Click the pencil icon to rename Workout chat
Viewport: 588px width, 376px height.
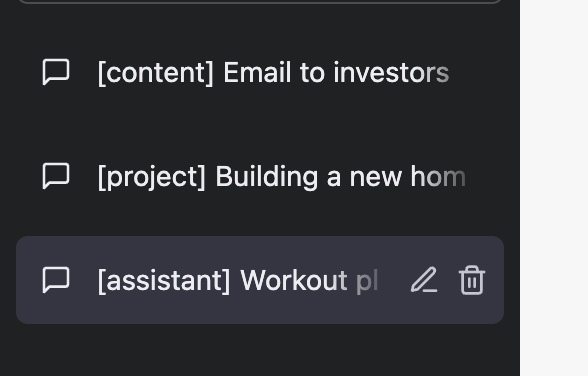click(424, 280)
